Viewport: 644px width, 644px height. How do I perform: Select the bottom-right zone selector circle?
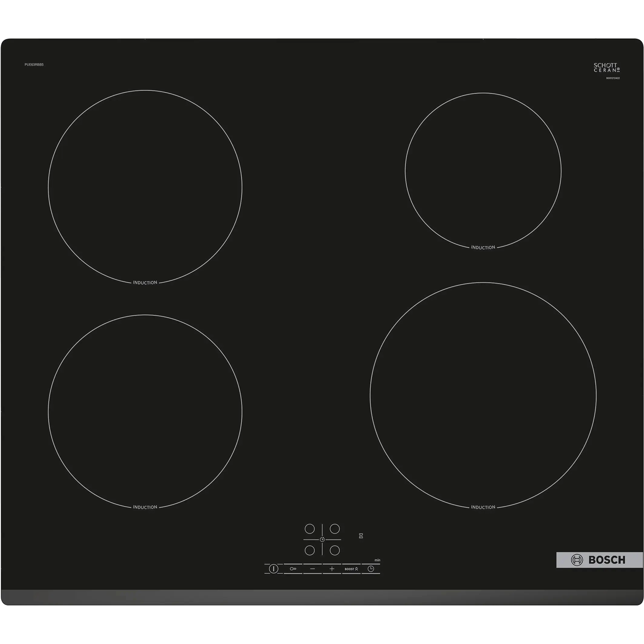335,550
